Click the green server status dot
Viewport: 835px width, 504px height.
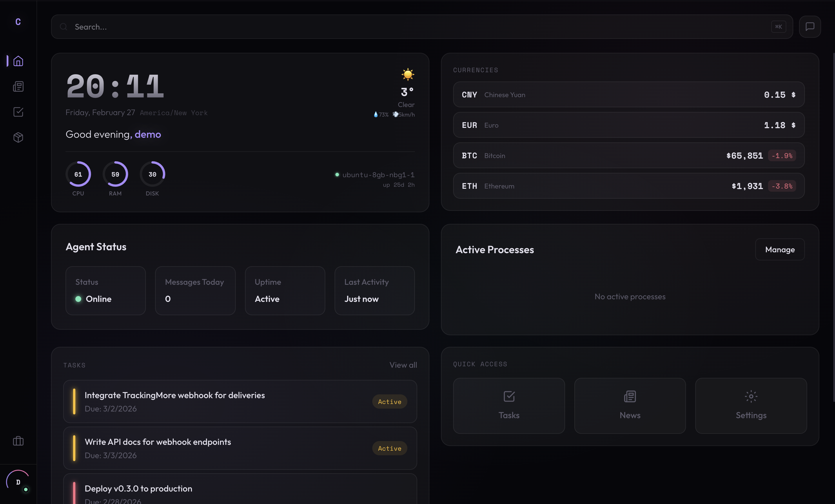(x=337, y=175)
